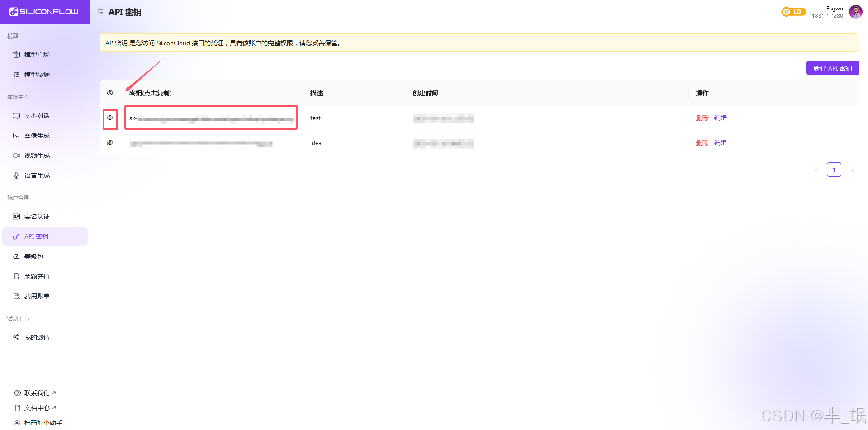Go to previous page arrow
868x430 pixels.
[816, 170]
